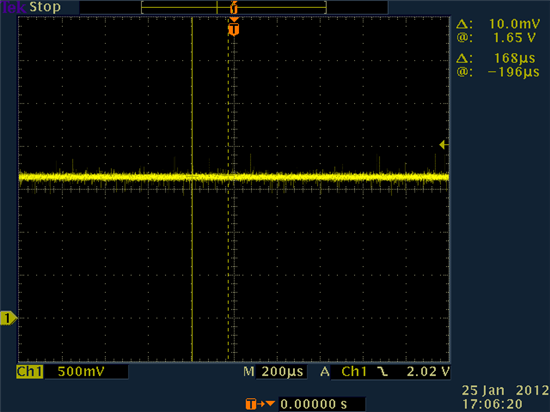
Task: Click the orange trigger position T marker
Action: click(234, 29)
